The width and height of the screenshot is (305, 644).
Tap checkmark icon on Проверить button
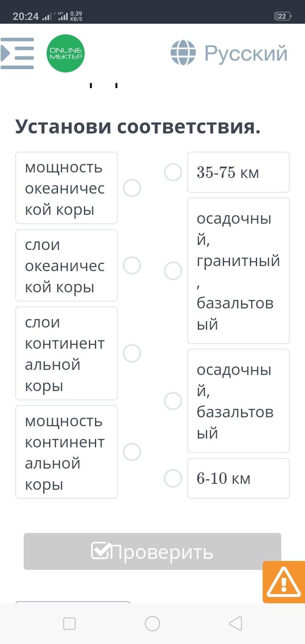(101, 551)
